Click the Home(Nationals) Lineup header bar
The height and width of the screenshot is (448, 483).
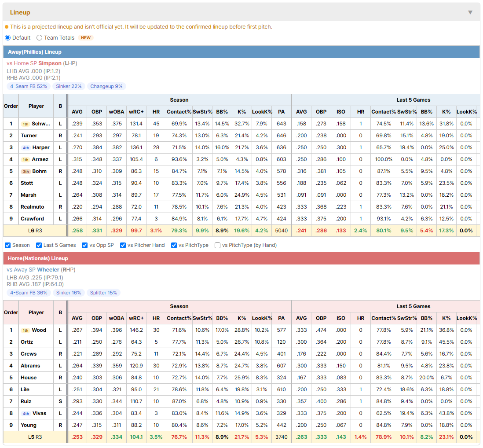coord(241,258)
